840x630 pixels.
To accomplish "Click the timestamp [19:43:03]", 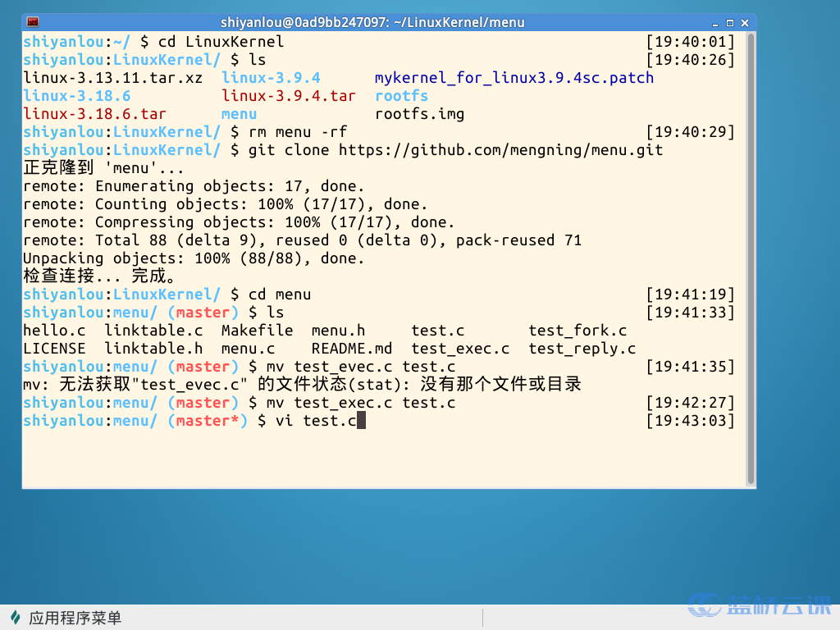I will [690, 421].
